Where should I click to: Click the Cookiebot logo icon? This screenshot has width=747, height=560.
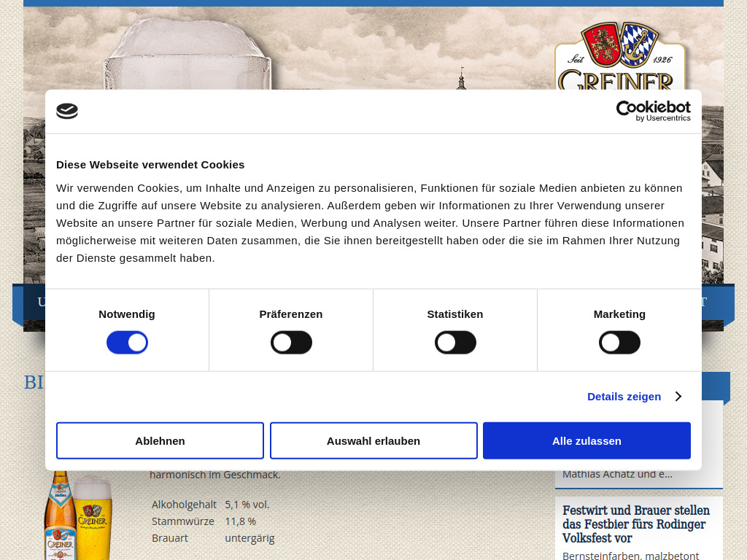(67, 111)
